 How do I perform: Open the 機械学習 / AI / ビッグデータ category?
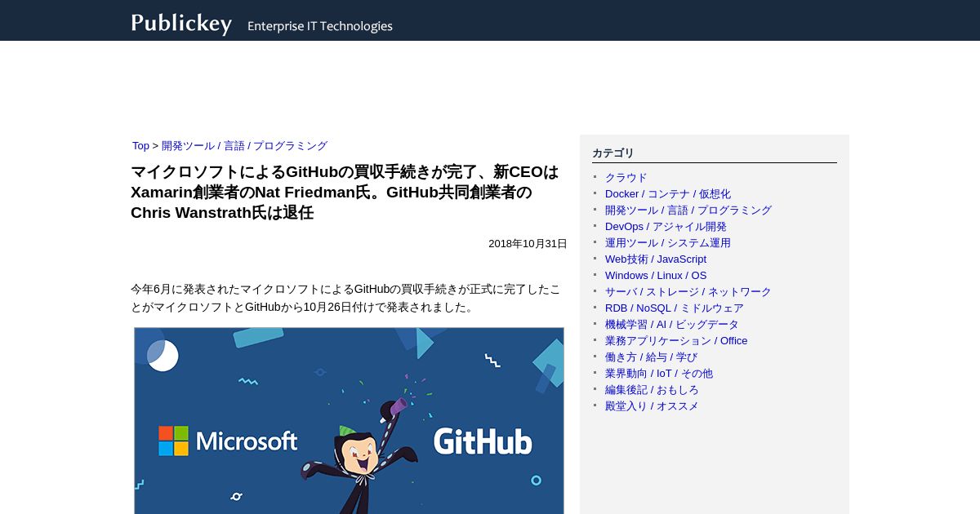[x=672, y=325]
